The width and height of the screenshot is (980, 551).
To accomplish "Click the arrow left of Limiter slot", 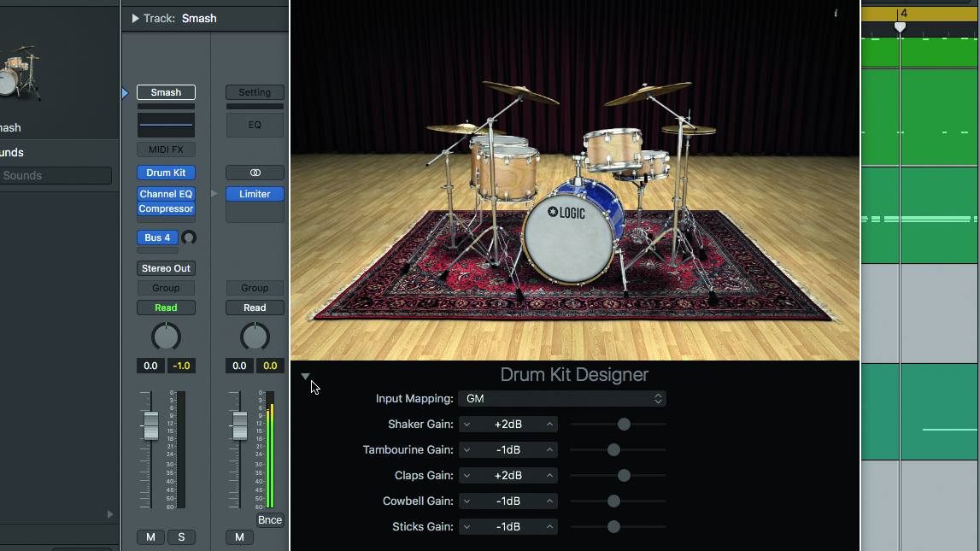I will pos(214,194).
